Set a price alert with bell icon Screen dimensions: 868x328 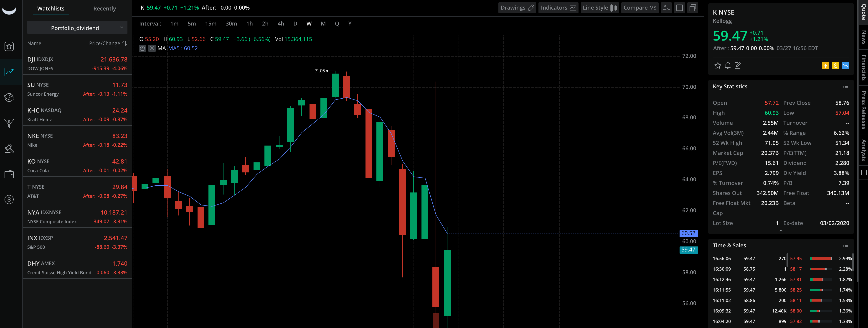click(728, 65)
